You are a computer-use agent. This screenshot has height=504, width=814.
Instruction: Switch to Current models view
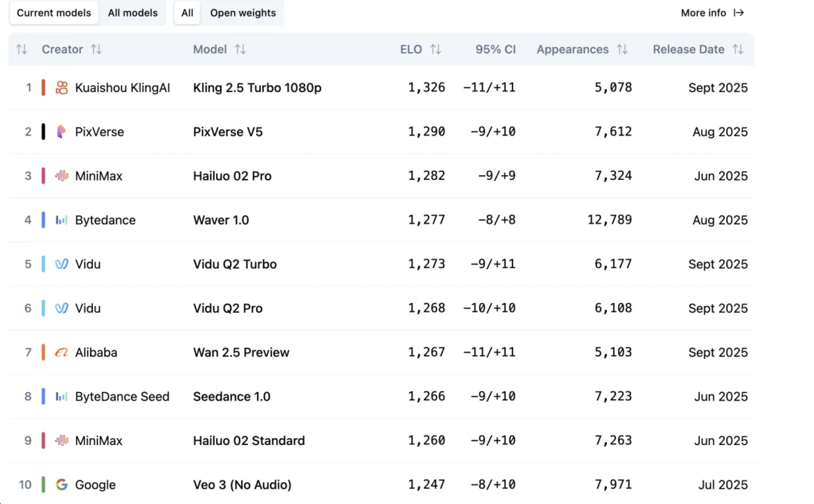(54, 13)
